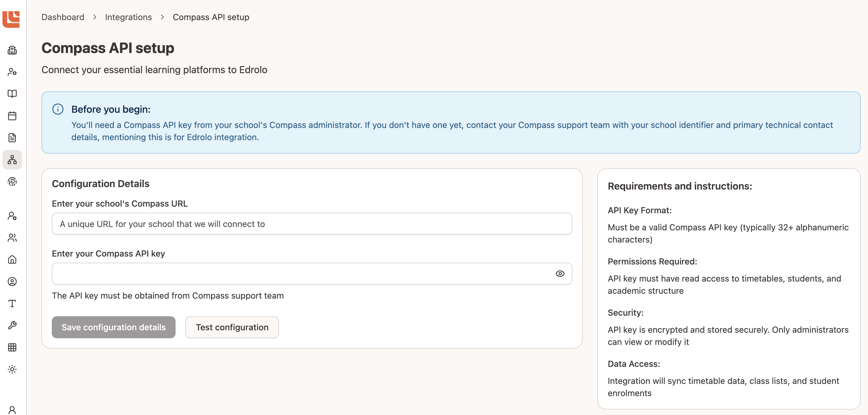
Task: Toggle the sun theme icon
Action: tap(12, 369)
